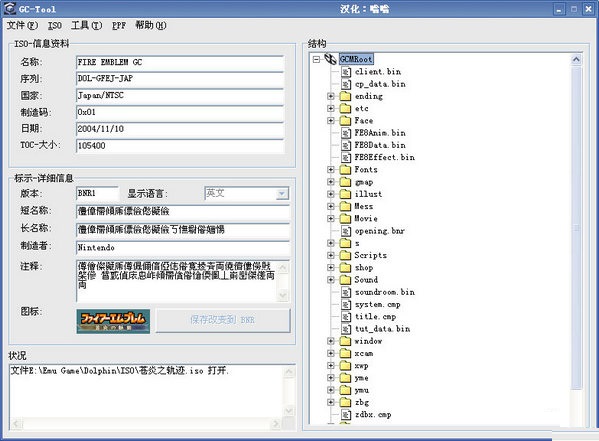Select the xcam tree row
This screenshot has height=441, width=599.
[364, 353]
